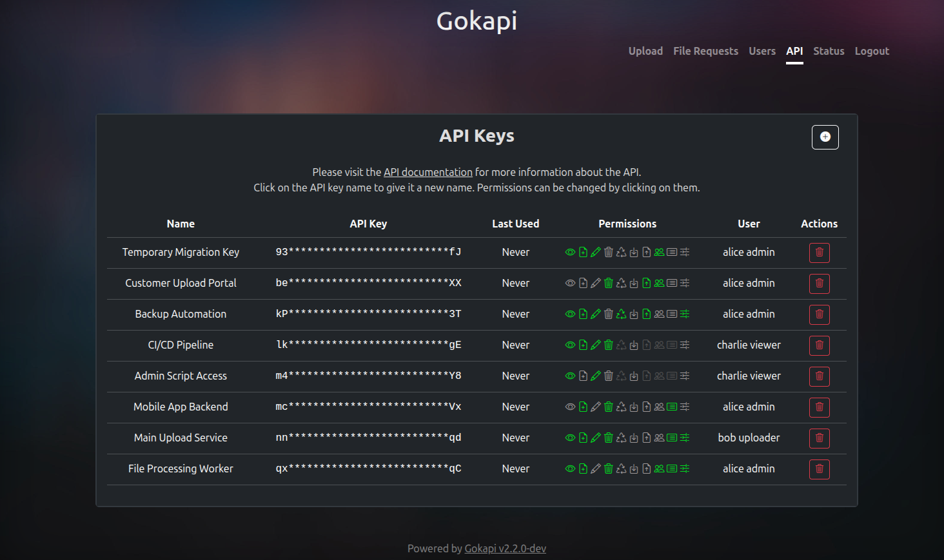Toggle edit pencil permission for Temporary Migration Key
Image resolution: width=944 pixels, height=560 pixels.
click(596, 252)
